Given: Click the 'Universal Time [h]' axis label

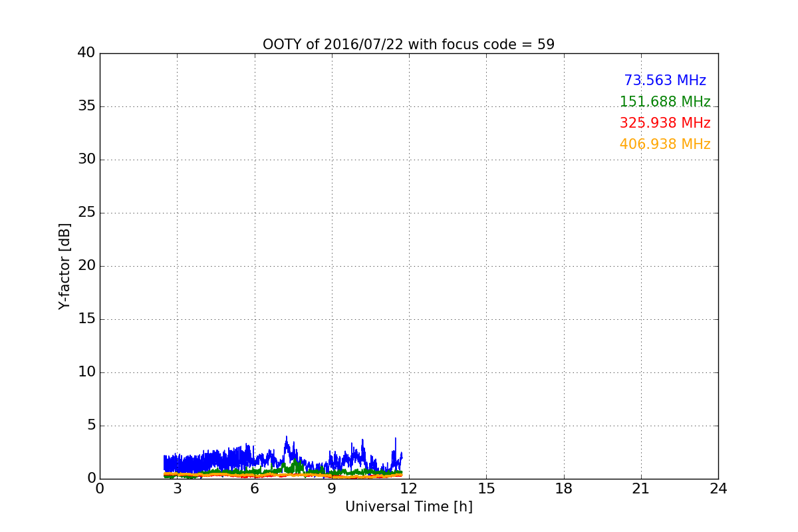Looking at the screenshot, I should point(408,507).
